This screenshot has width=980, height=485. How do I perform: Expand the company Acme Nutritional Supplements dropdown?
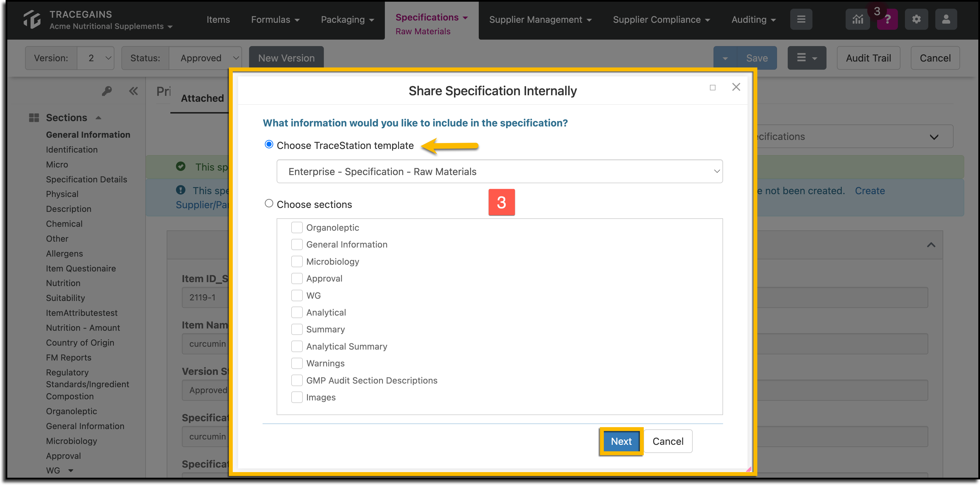(111, 26)
